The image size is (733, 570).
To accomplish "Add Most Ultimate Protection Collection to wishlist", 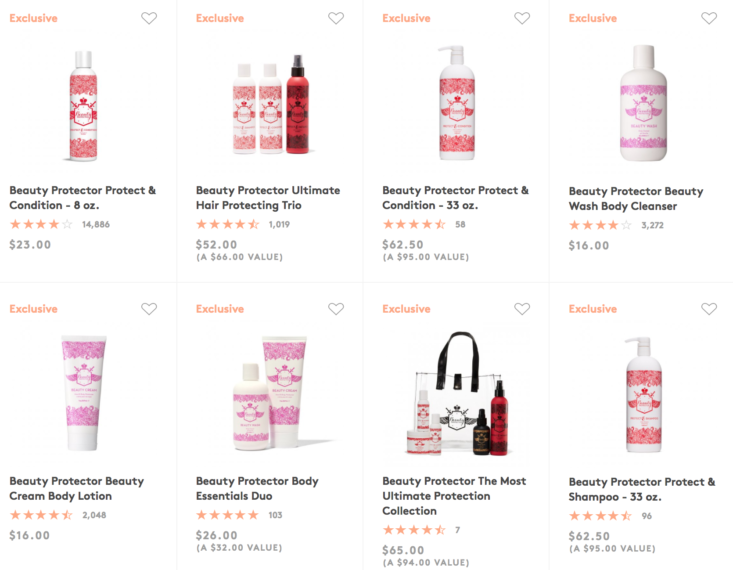I will point(522,309).
